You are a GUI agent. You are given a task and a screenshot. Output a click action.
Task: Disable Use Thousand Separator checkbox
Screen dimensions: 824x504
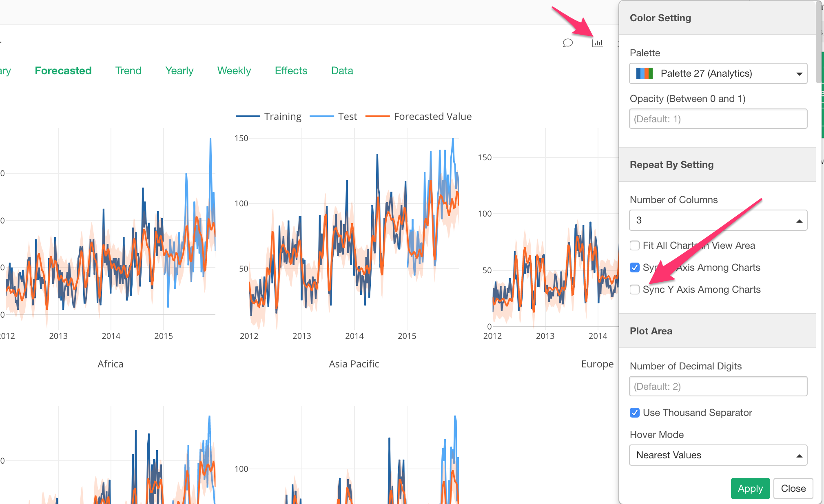(x=635, y=413)
